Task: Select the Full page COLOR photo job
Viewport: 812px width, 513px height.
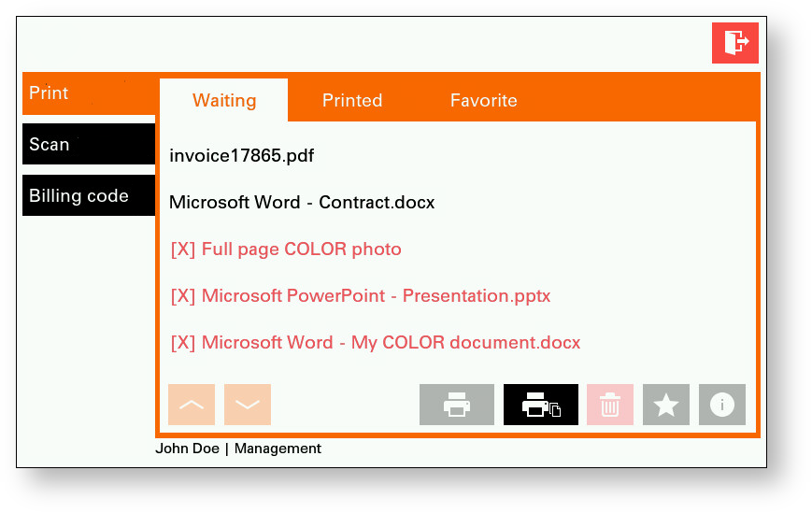Action: 286,249
